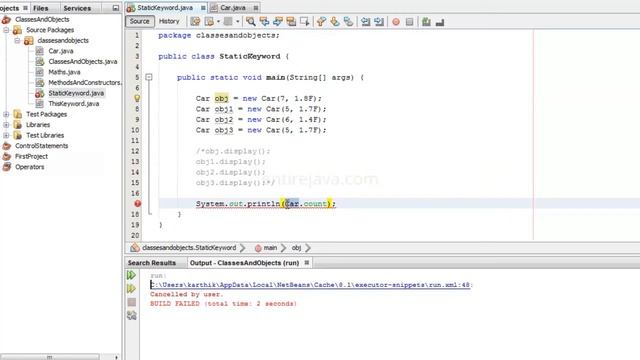Close the Car.java tab
The height and width of the screenshot is (360, 640).
pyautogui.click(x=256, y=8)
